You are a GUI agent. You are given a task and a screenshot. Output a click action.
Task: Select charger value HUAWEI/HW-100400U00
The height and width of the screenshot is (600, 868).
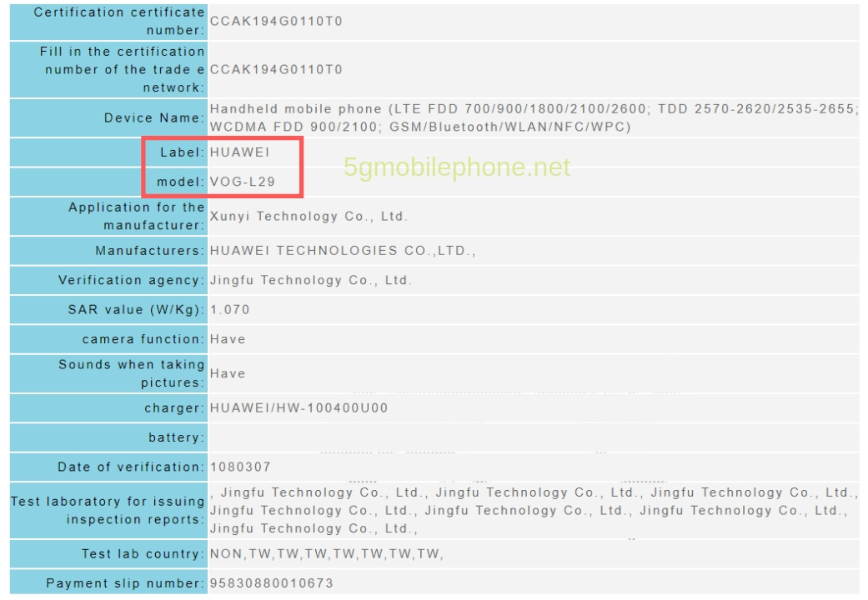(299, 408)
